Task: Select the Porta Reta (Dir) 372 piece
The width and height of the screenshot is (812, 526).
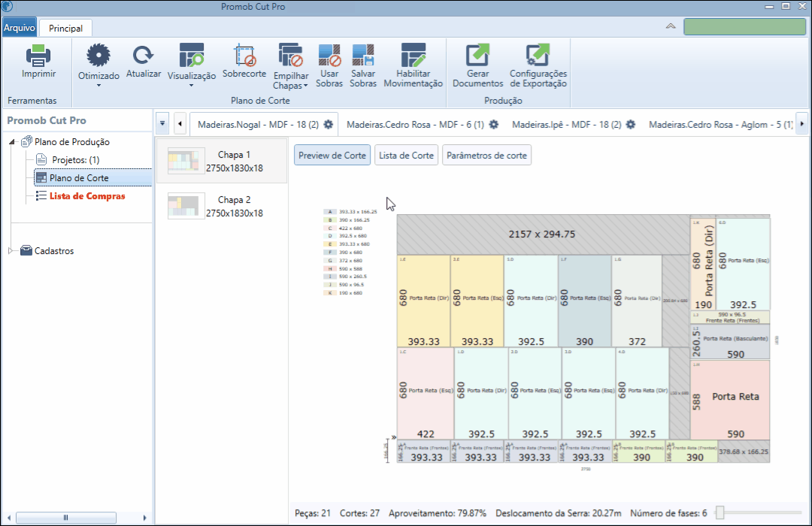Action: click(x=637, y=301)
